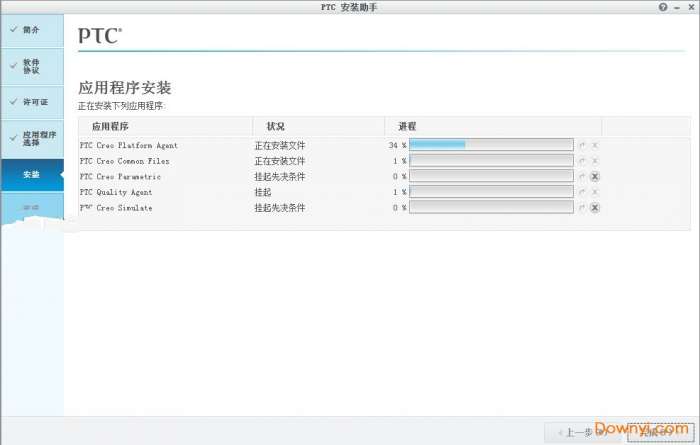Image resolution: width=700 pixels, height=445 pixels.
Task: Go to the 许可证 step in sidebar
Action: [32, 102]
